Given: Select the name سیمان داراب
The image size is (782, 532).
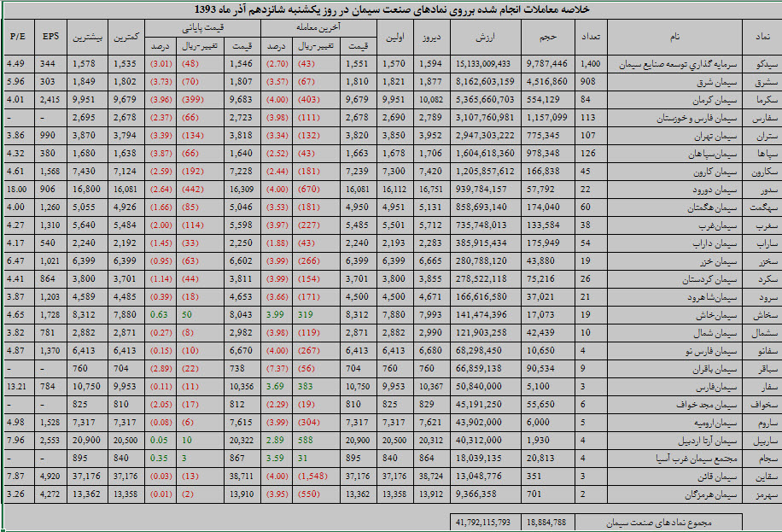Looking at the screenshot, I should (x=715, y=244).
